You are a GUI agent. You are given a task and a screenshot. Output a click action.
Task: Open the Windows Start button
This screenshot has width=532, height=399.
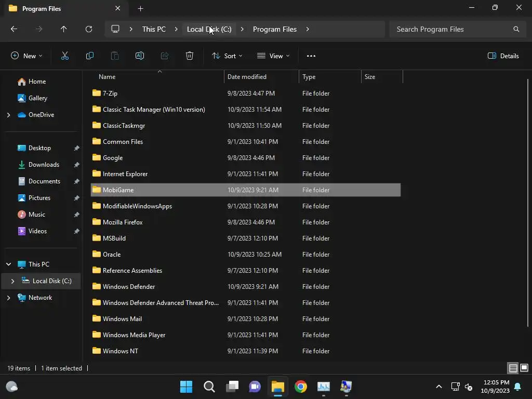pyautogui.click(x=187, y=387)
